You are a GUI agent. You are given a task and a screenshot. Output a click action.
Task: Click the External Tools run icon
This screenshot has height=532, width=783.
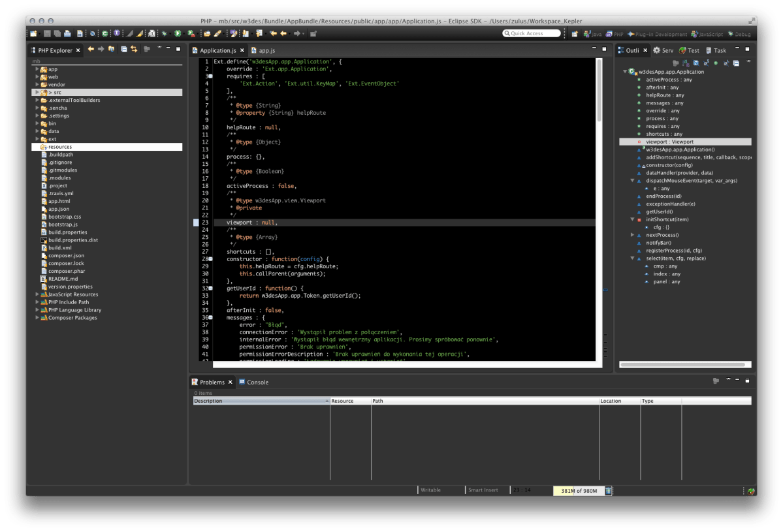tap(191, 33)
